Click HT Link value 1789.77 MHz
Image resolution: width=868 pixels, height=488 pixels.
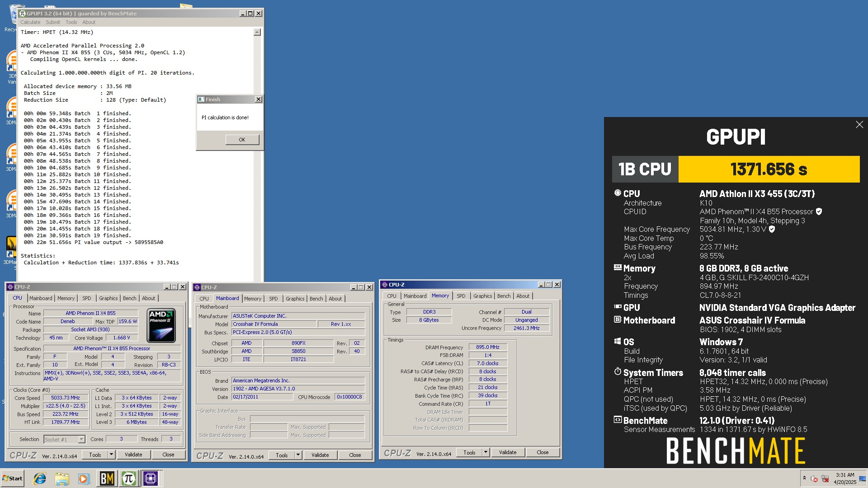point(66,422)
